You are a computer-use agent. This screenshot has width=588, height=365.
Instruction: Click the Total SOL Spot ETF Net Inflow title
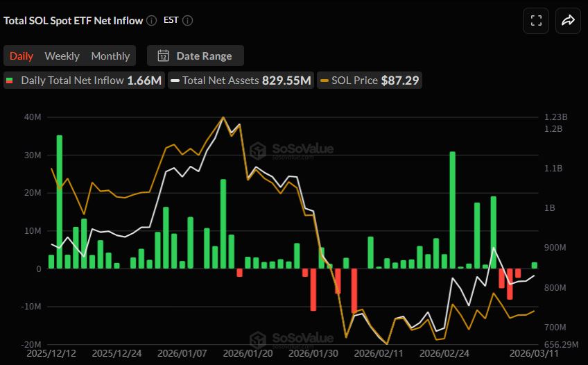pos(73,20)
